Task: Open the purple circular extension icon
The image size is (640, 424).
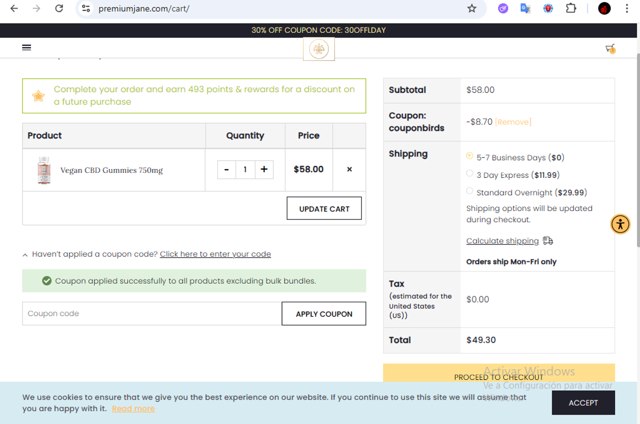Action: click(503, 8)
